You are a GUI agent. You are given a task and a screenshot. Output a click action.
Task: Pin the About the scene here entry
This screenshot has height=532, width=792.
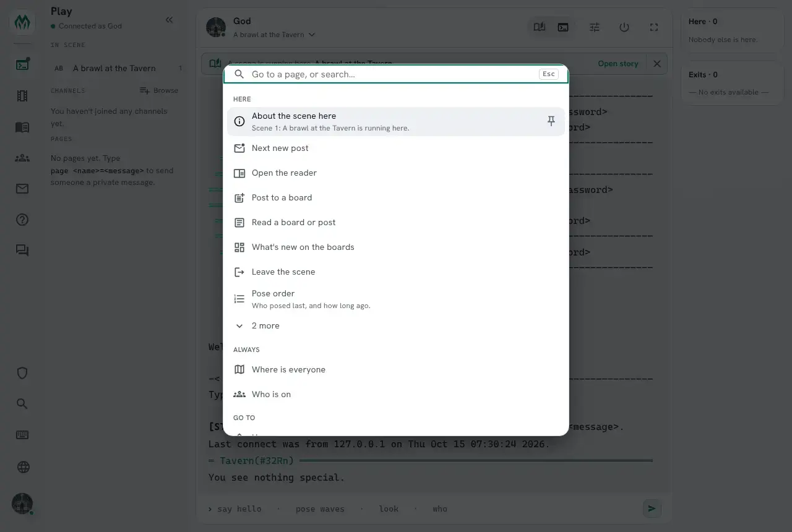551,121
